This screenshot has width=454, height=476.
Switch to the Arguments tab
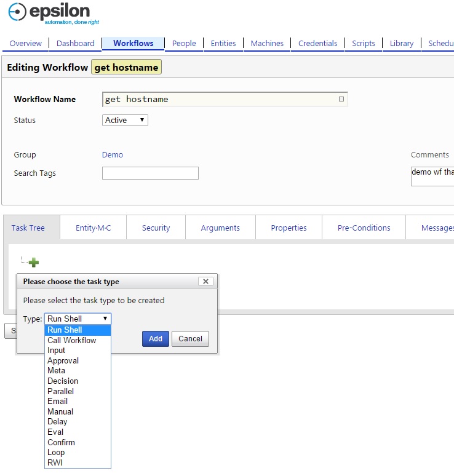[220, 228]
